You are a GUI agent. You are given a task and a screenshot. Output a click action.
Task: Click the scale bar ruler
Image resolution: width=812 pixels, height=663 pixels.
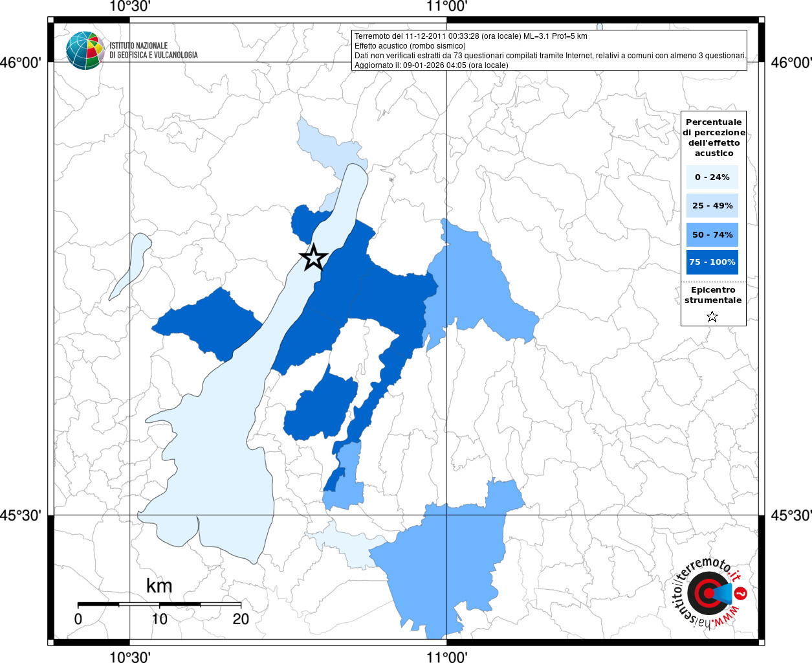(159, 604)
